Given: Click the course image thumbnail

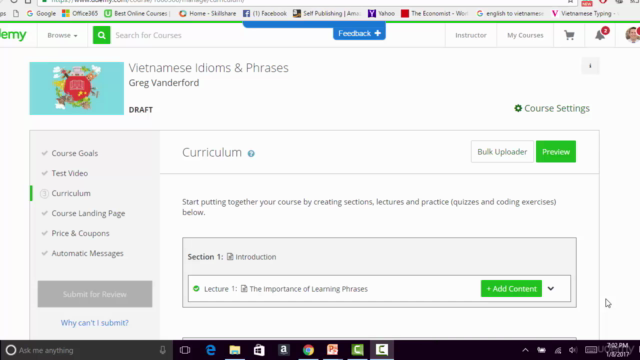Looking at the screenshot, I should tap(76, 88).
